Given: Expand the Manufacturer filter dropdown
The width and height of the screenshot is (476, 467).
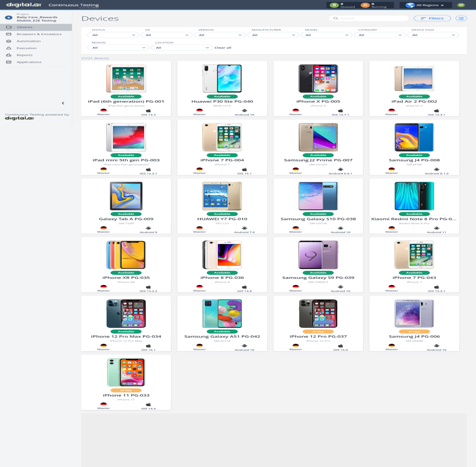Looking at the screenshot, I should click(x=273, y=35).
